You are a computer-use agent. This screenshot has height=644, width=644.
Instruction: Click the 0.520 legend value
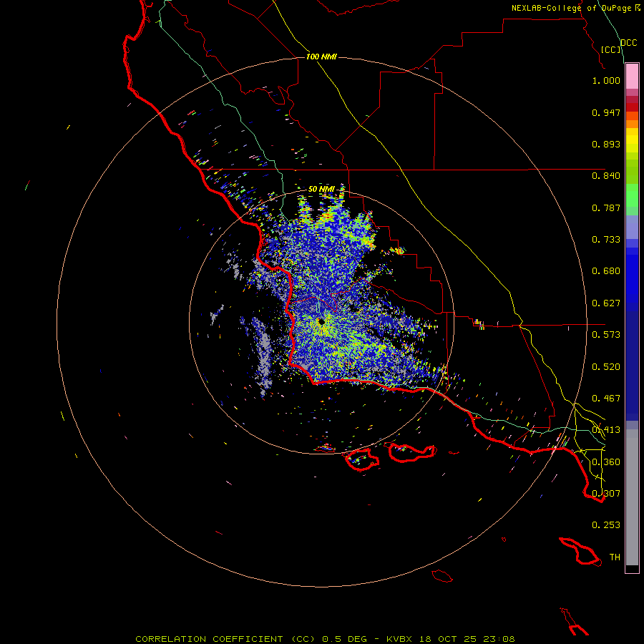(606, 367)
